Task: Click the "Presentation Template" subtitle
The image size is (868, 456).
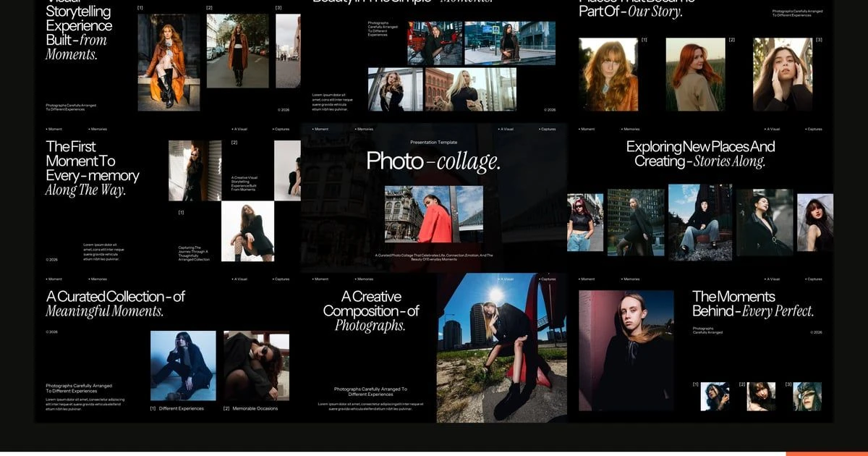Action: pyautogui.click(x=433, y=143)
